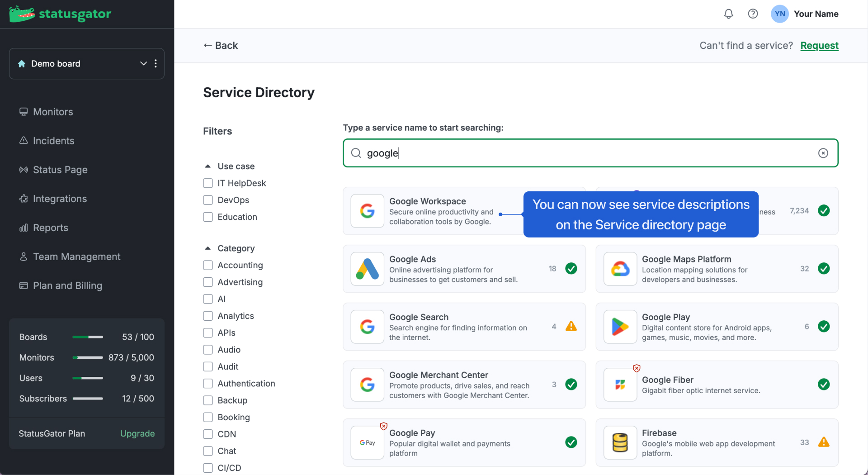Click the Request link

point(819,45)
